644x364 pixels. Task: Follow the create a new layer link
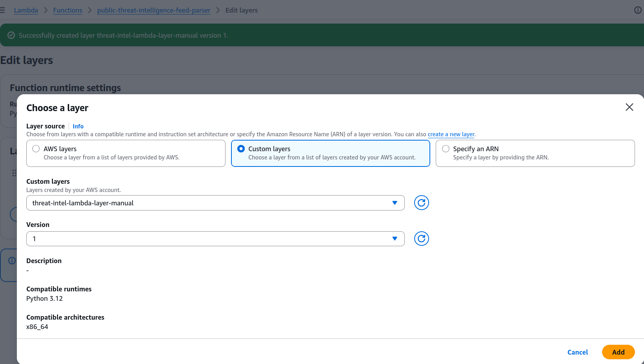pyautogui.click(x=451, y=134)
